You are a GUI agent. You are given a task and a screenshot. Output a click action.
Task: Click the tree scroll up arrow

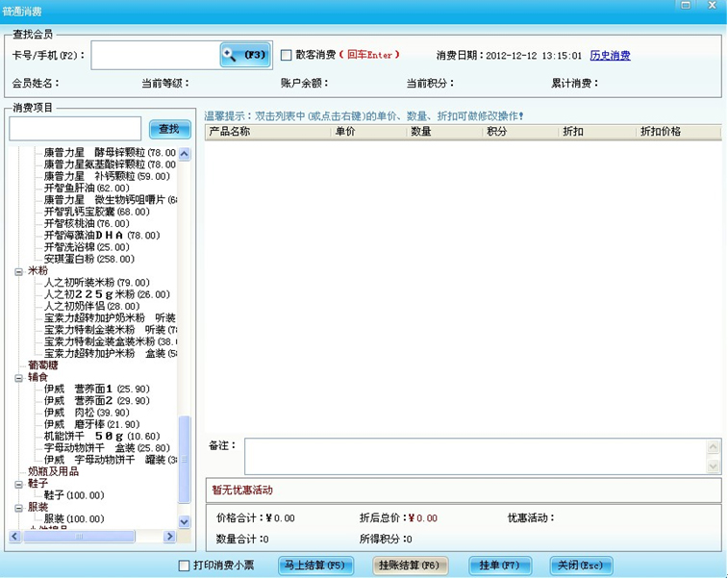[185, 154]
